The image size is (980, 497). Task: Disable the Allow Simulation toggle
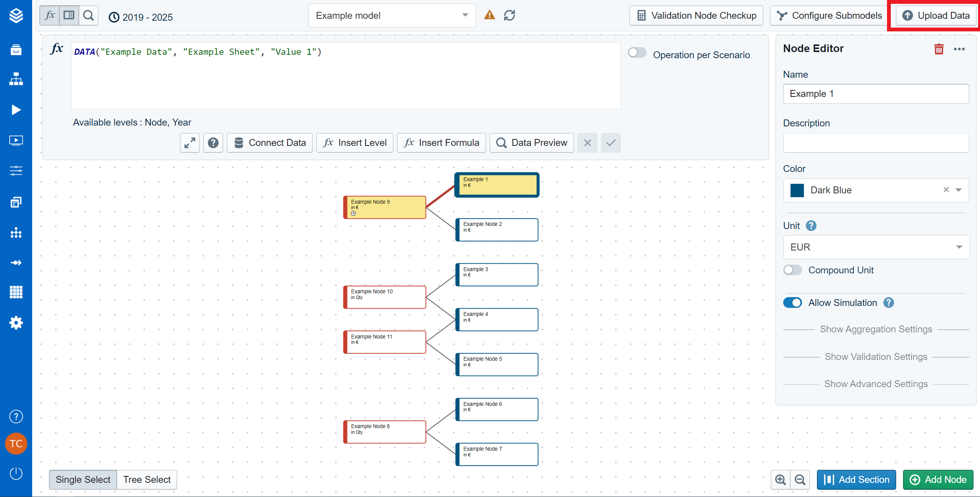792,302
